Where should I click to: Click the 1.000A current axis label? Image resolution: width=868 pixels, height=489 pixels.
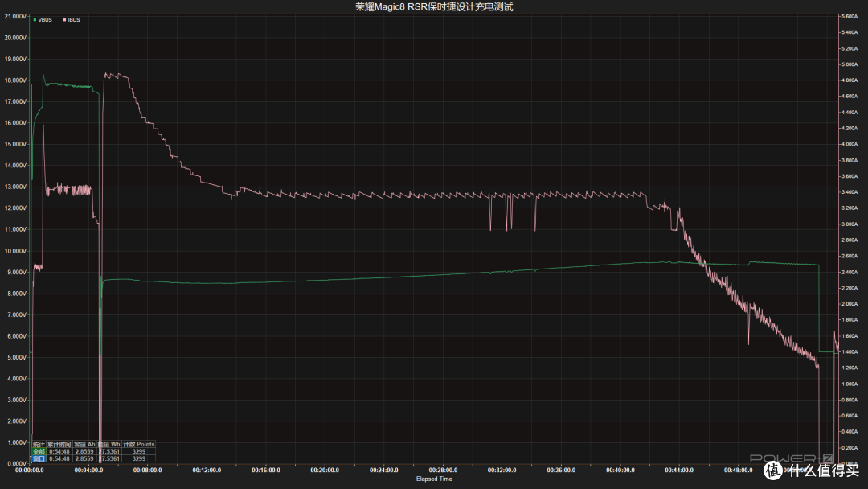point(850,384)
